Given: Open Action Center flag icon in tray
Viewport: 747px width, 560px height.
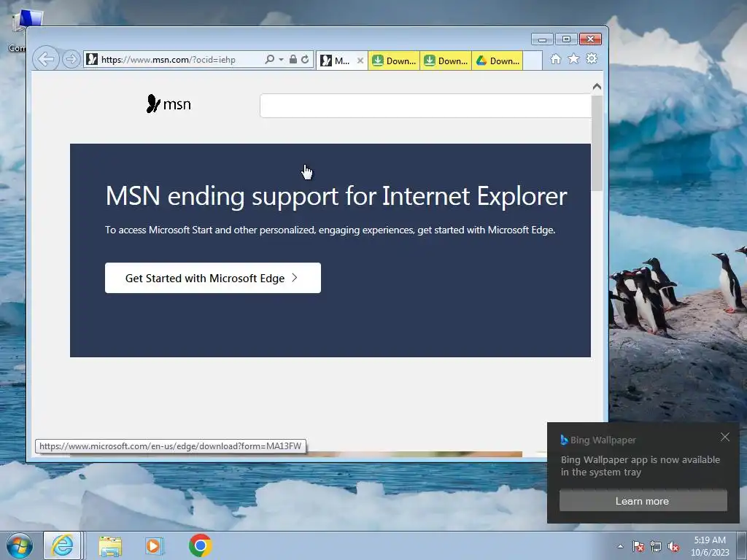Looking at the screenshot, I should click(638, 546).
